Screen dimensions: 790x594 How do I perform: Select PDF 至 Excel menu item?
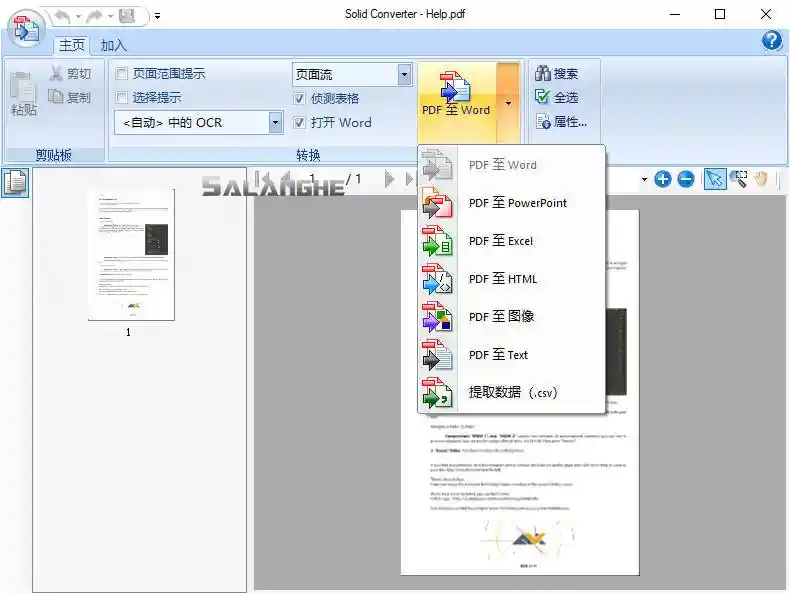pos(511,241)
